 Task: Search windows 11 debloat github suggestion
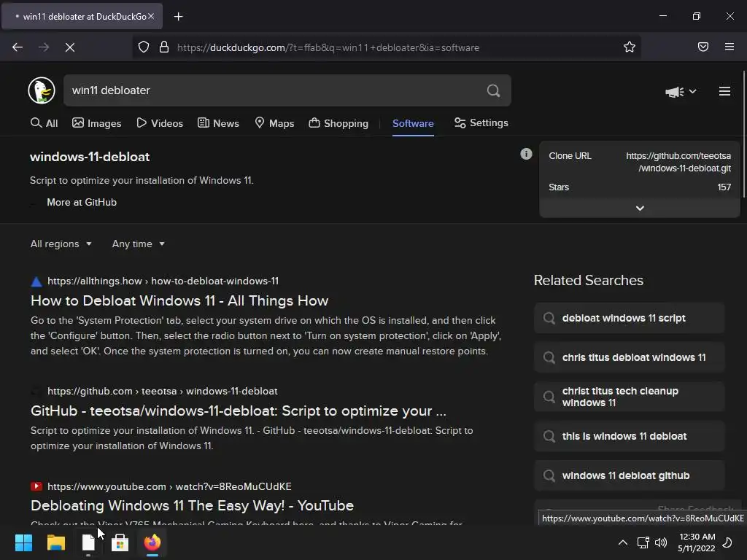[630, 475]
